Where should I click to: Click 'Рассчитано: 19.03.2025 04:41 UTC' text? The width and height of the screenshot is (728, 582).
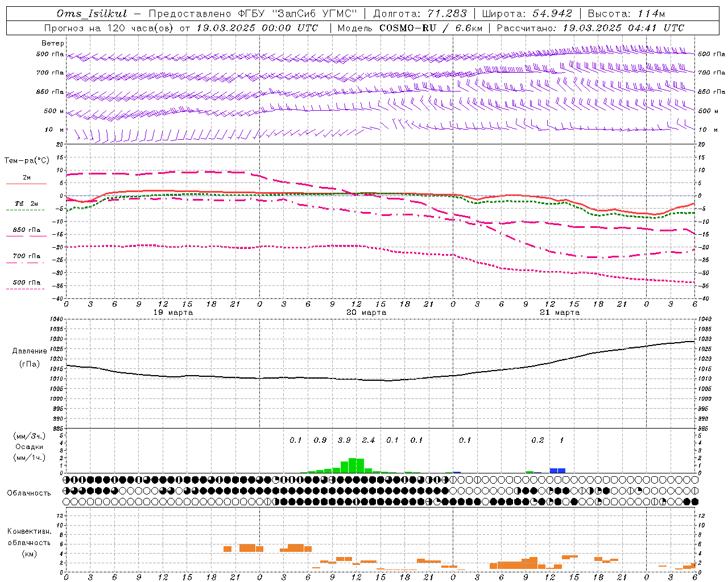coord(590,28)
